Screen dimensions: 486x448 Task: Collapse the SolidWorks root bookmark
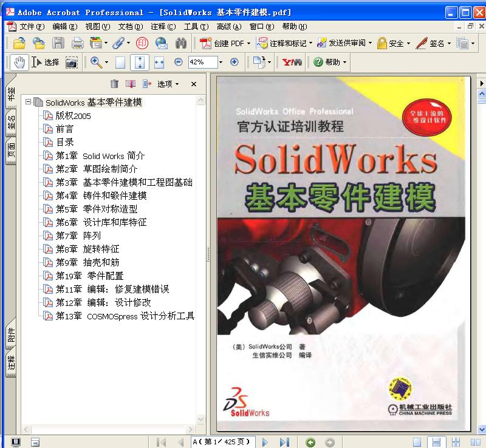(28, 101)
